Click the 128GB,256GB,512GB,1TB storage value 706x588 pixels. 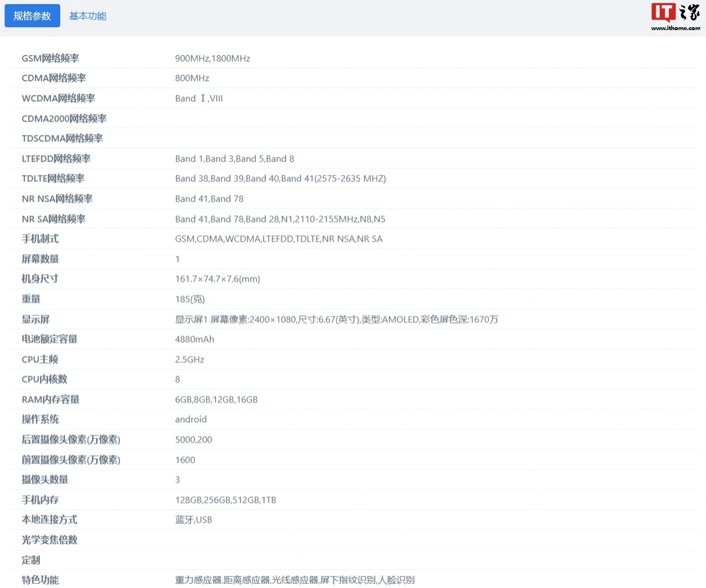(x=225, y=500)
